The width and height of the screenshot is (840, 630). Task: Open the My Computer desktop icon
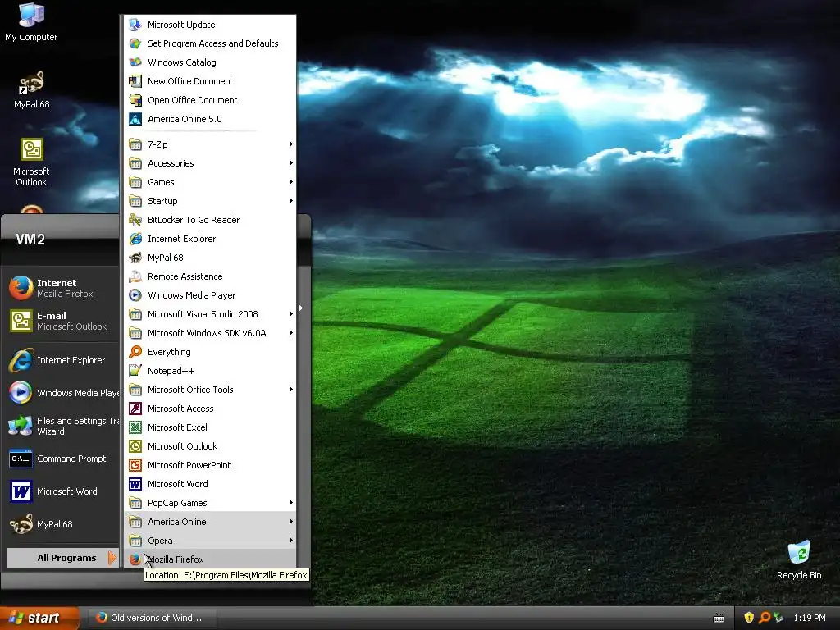point(31,21)
